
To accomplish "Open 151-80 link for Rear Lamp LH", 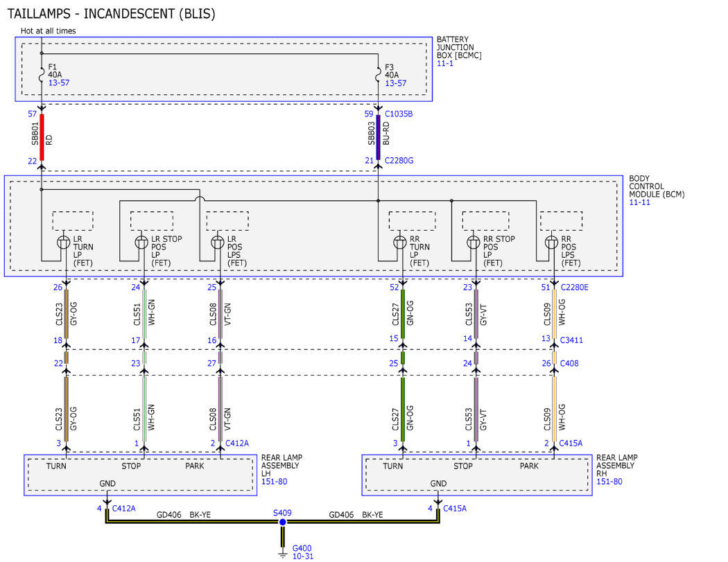I will point(274,482).
